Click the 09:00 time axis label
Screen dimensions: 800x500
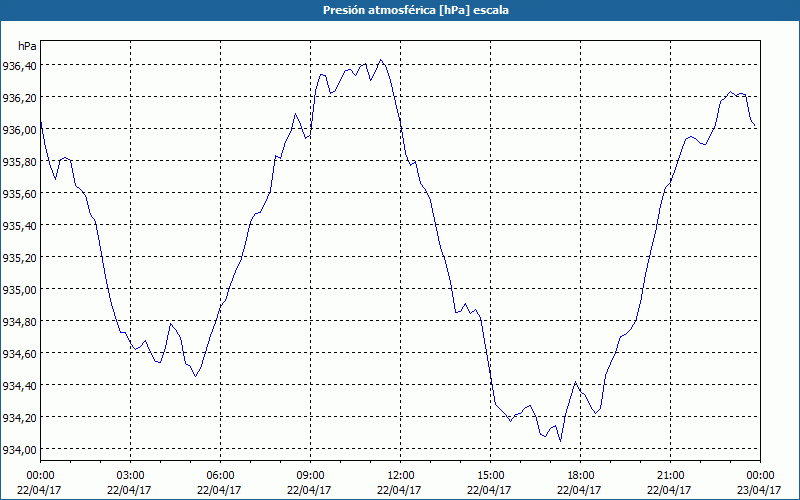click(x=310, y=476)
